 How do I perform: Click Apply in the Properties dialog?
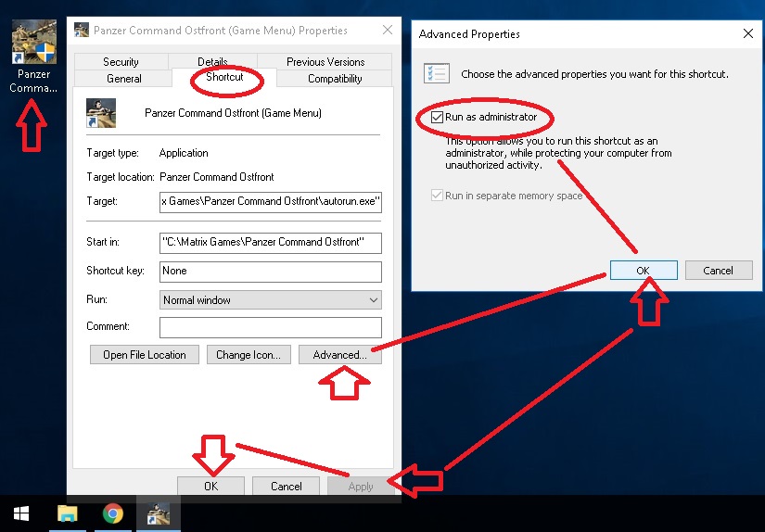click(361, 487)
